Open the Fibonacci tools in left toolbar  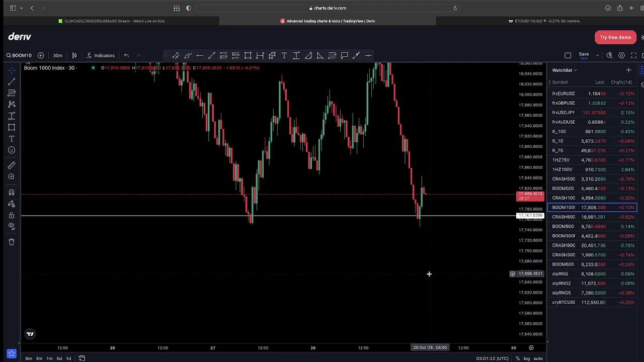click(12, 93)
